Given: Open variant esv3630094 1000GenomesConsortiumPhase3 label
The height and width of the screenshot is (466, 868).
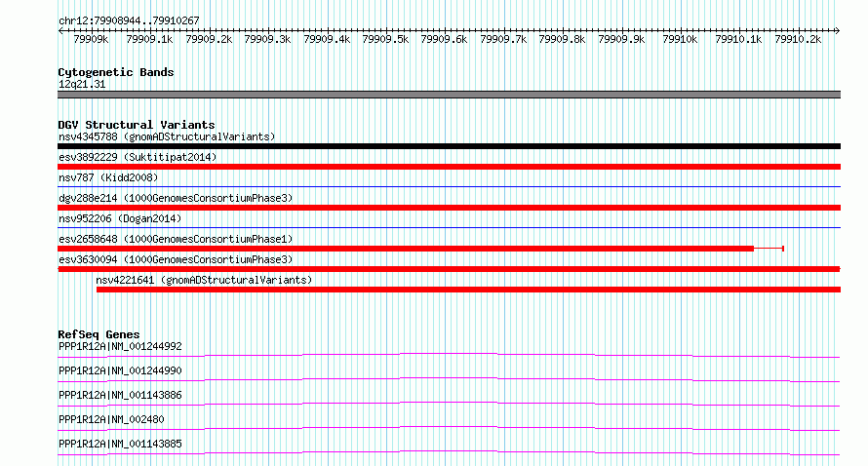Looking at the screenshot, I should click(176, 259).
